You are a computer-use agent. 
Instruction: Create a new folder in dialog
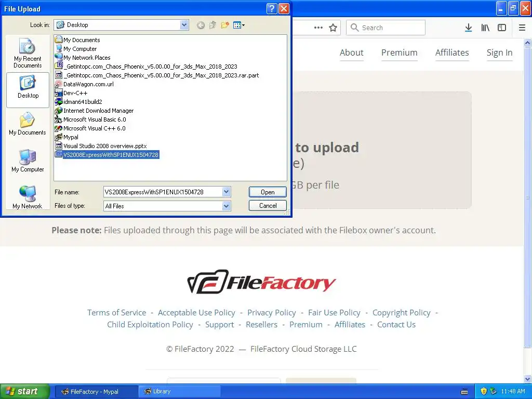(x=224, y=25)
